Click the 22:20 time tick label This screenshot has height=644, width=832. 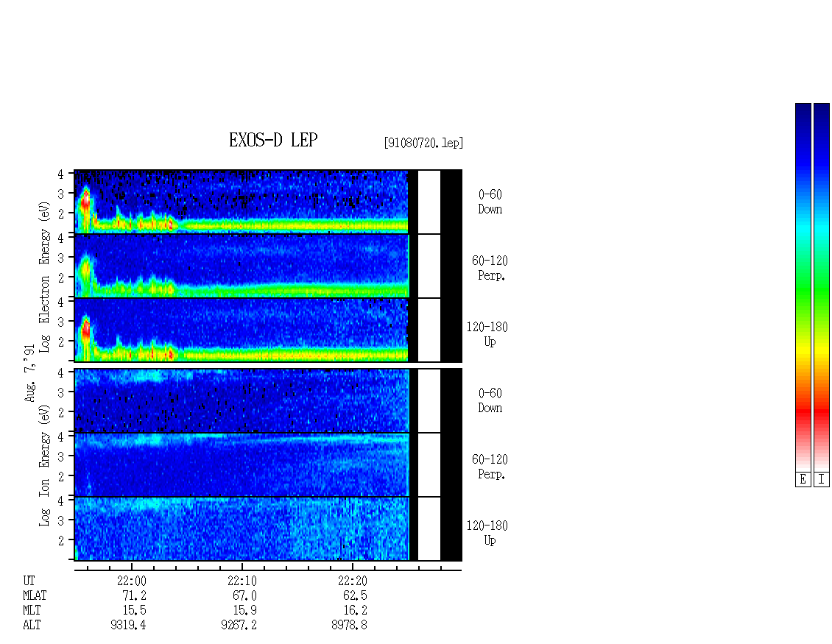tap(353, 581)
